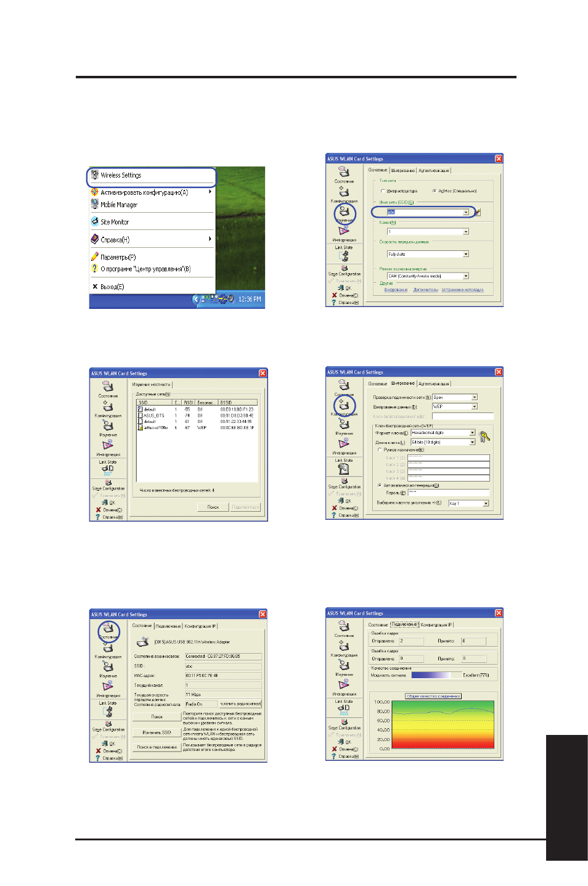This screenshot has width=588, height=886.
Task: Select the ASUS_OTS network row
Action: pyautogui.click(x=196, y=416)
